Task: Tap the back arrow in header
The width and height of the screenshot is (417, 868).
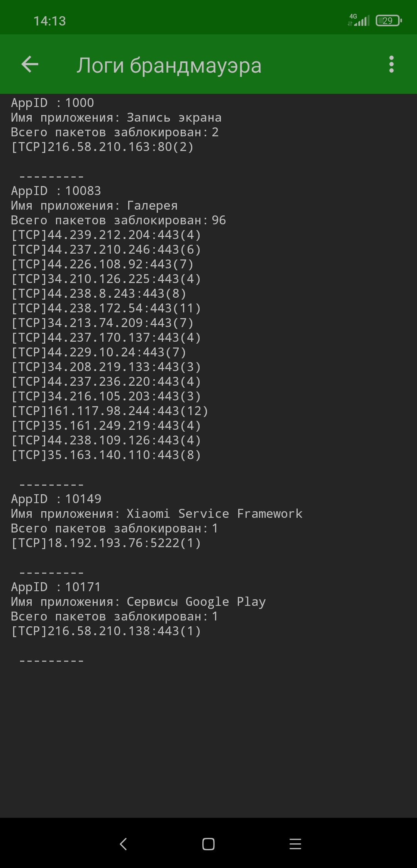Action: point(30,64)
